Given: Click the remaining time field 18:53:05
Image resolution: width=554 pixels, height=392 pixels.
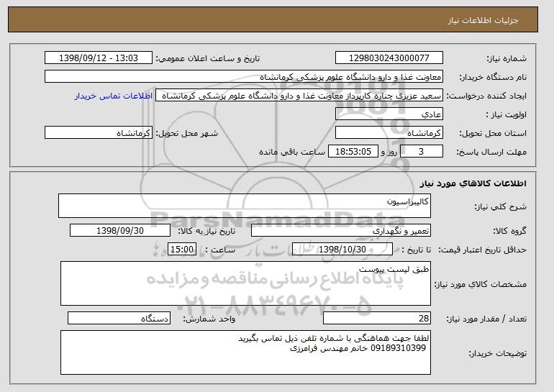Looking at the screenshot, I should click(353, 152).
